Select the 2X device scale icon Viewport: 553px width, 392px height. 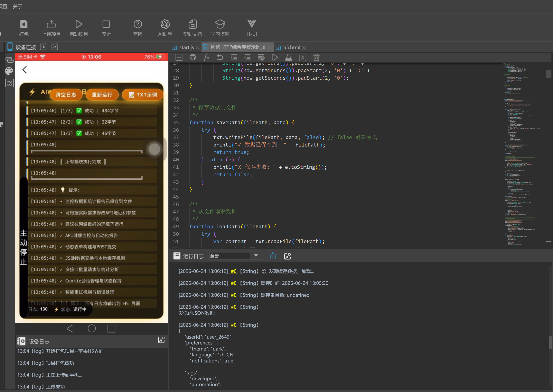pyautogui.click(x=55, y=47)
